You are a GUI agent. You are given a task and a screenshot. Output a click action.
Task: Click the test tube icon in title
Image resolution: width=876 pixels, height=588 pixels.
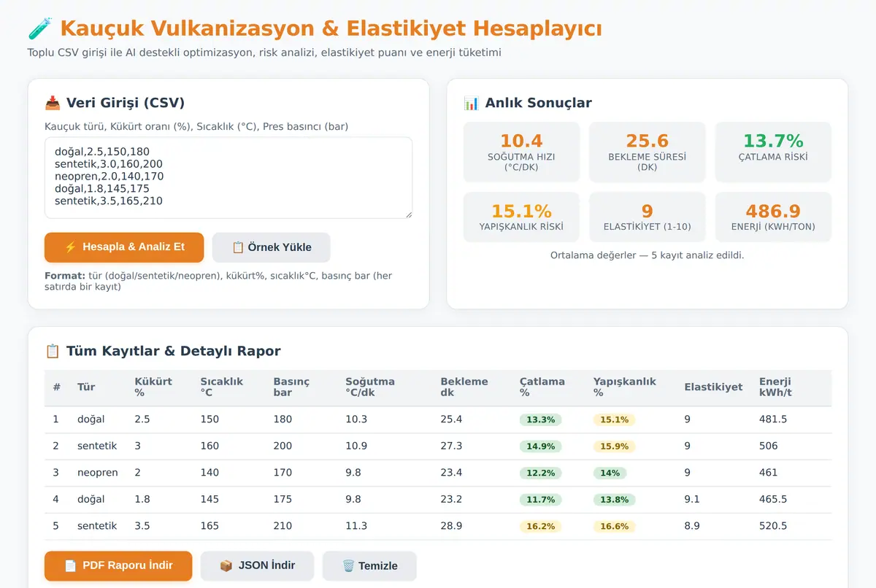[x=40, y=29]
